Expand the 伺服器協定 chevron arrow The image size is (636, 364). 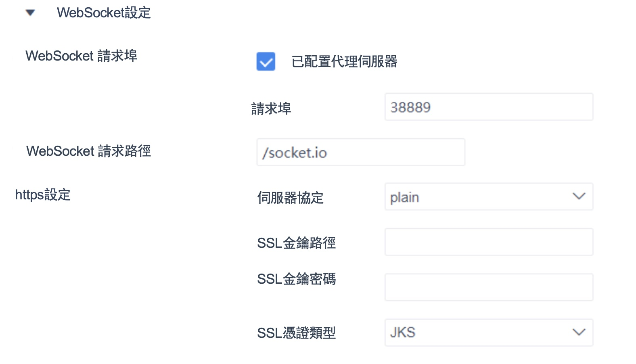[579, 197]
